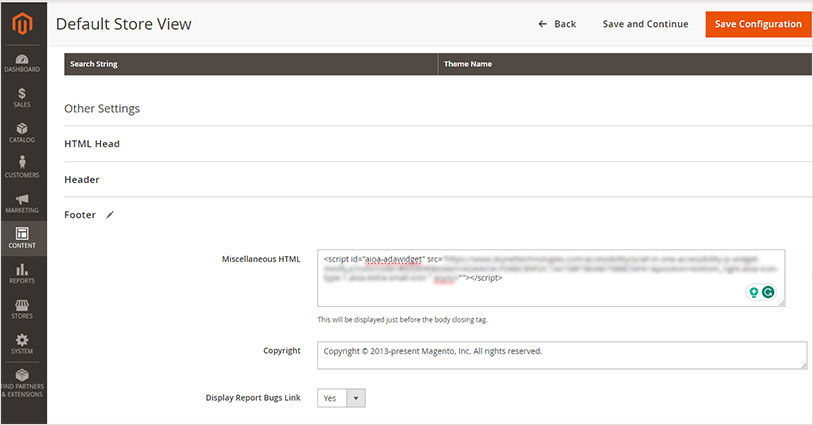Click the Copyright field label
813x425 pixels.
282,351
